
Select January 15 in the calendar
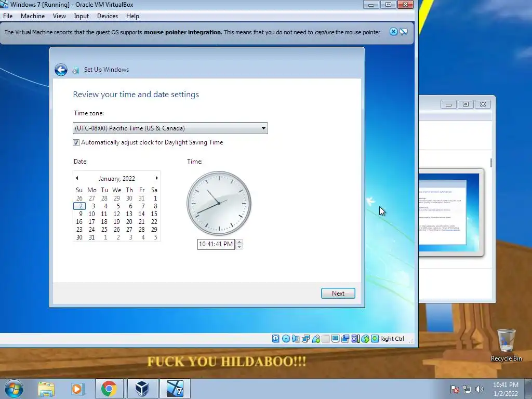coord(154,214)
